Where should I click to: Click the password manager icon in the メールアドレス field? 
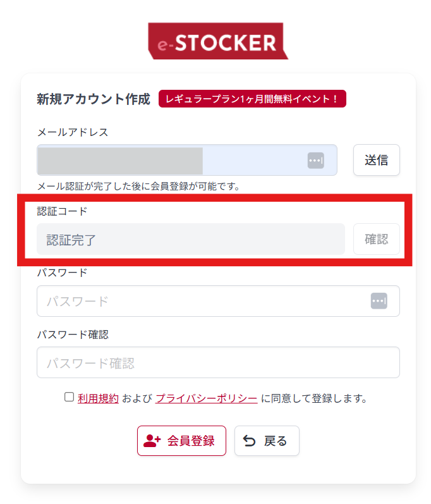pyautogui.click(x=316, y=161)
